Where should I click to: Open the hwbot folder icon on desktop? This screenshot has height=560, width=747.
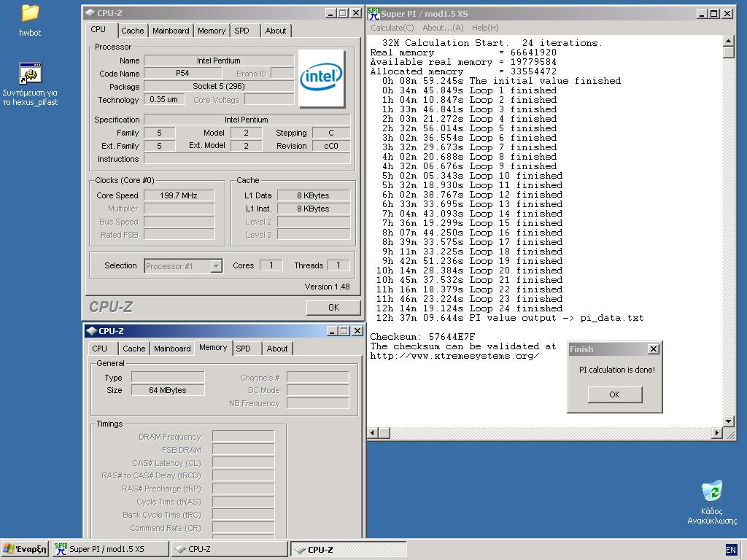(x=29, y=13)
